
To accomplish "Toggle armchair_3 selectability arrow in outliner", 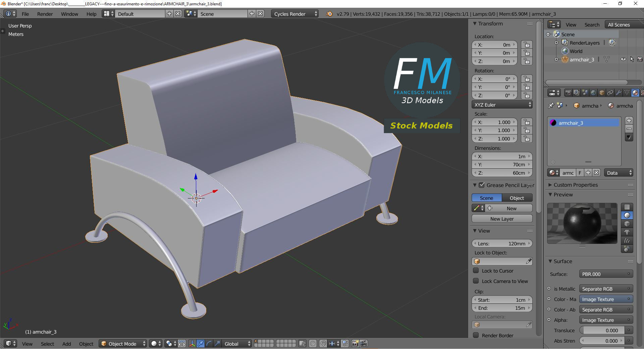I will point(632,59).
